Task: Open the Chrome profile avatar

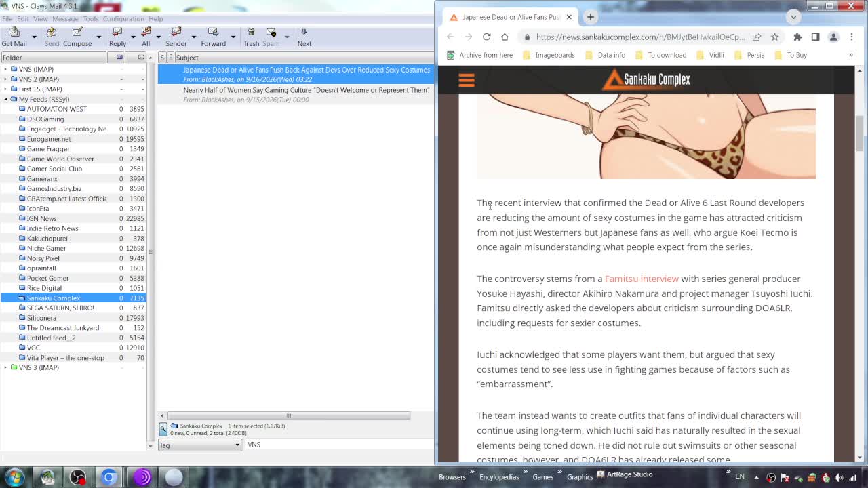Action: click(x=833, y=37)
